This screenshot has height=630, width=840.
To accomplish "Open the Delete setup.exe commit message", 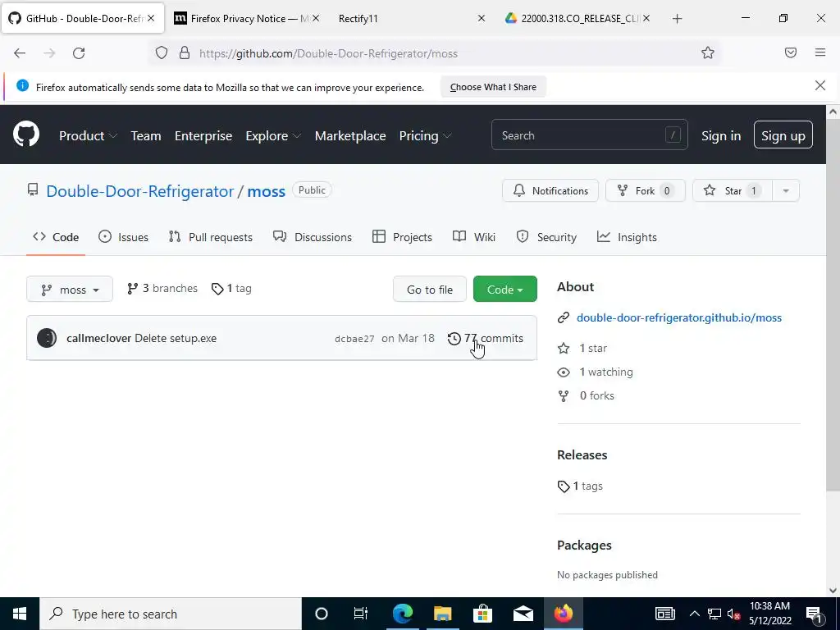I will coord(176,338).
